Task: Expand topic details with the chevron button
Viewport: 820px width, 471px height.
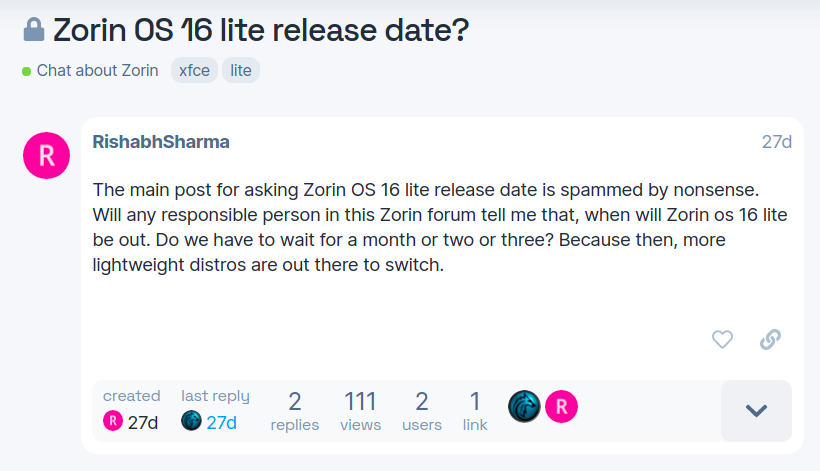Action: [x=756, y=410]
